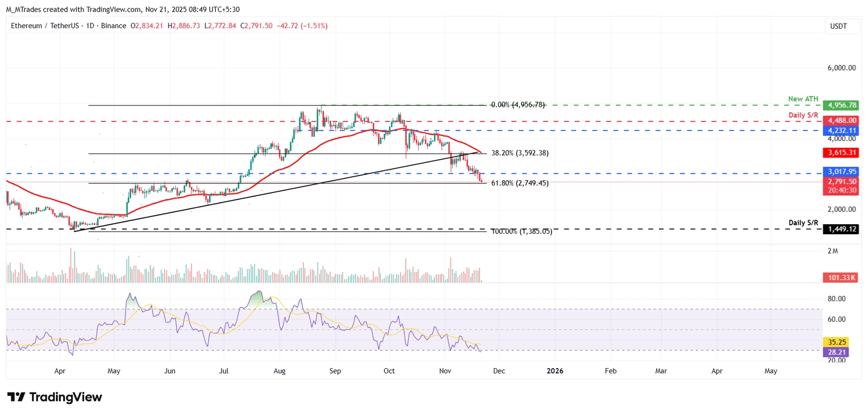Click the 2026 marker on time axis
The height and width of the screenshot is (415, 868).
[x=554, y=371]
